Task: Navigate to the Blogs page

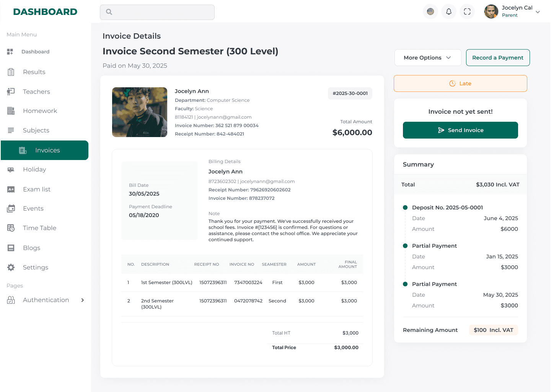Action: [11, 248]
